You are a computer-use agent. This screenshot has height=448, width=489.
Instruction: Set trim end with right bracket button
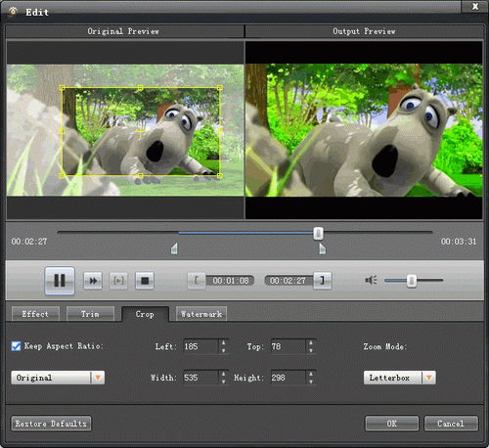[x=323, y=281]
